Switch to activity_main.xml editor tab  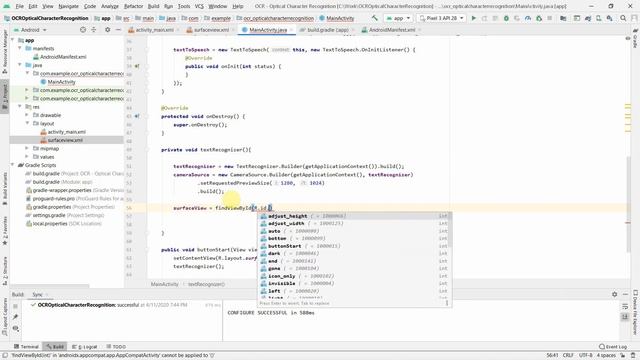154,30
